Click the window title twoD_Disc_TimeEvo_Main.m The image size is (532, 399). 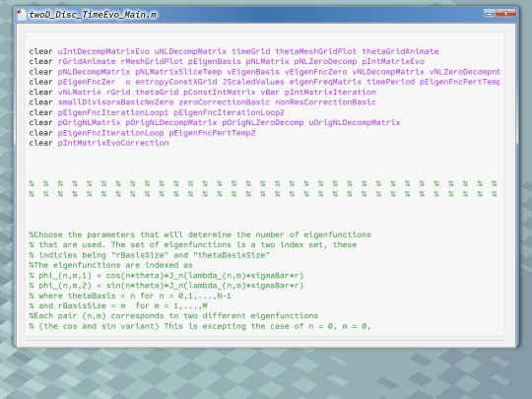[93, 15]
